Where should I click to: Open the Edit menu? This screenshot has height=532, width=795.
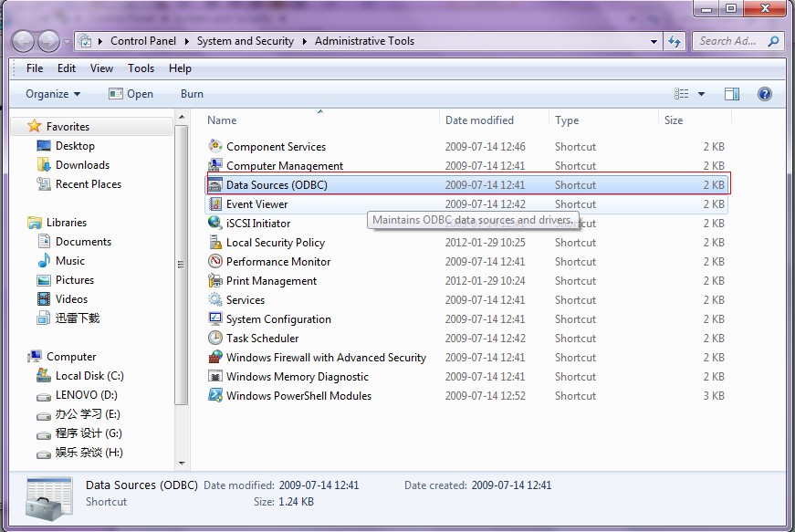coord(67,68)
